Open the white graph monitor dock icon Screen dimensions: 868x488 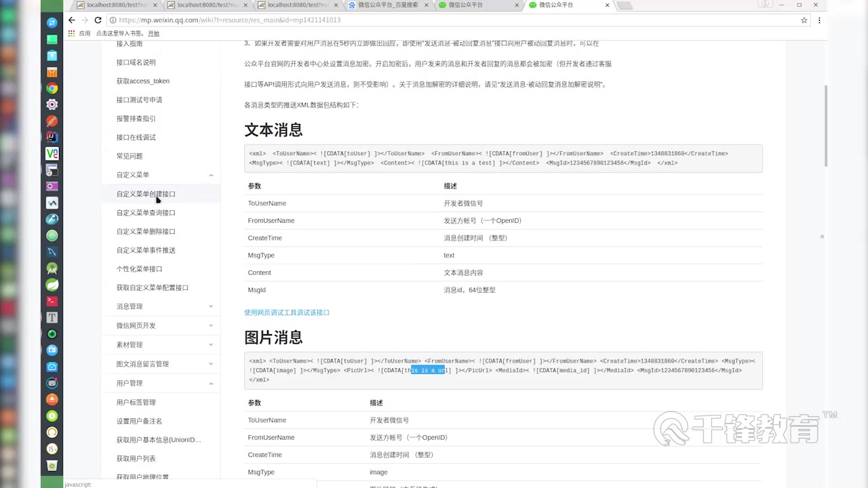(52, 203)
